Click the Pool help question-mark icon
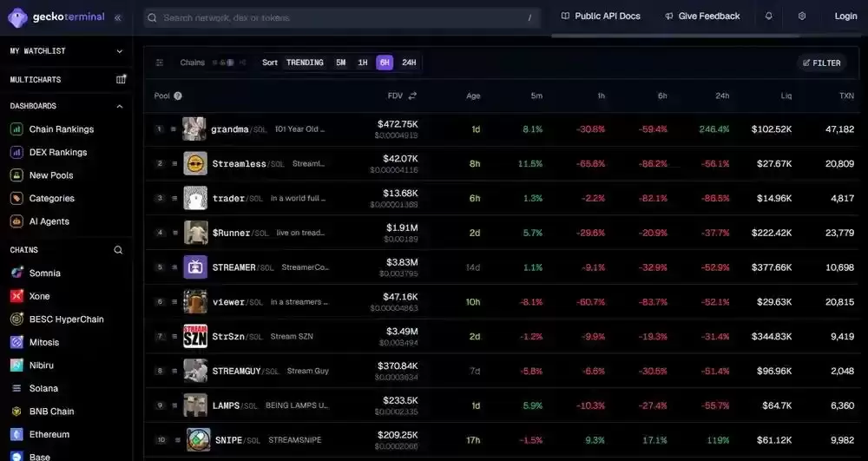This screenshot has width=868, height=461. pyautogui.click(x=178, y=96)
